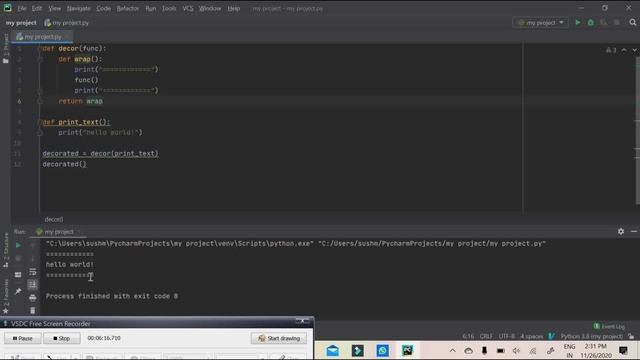Open the Project tool window sidebar button
Screen dimensions: 640x360
(x=6, y=48)
